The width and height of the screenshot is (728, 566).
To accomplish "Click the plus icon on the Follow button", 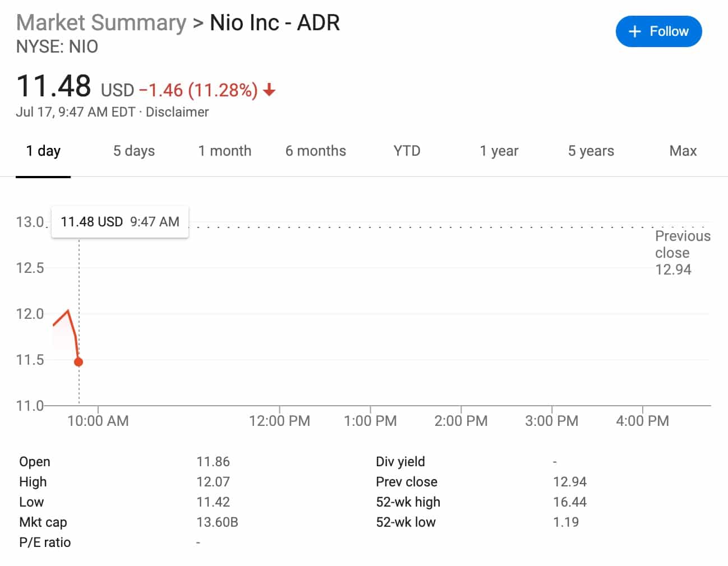I will click(634, 31).
